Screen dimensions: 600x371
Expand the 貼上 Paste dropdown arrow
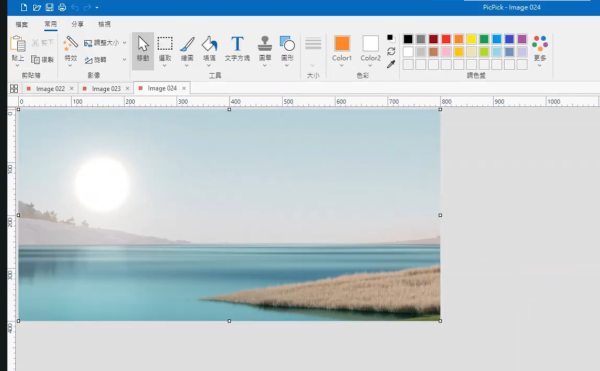point(18,66)
